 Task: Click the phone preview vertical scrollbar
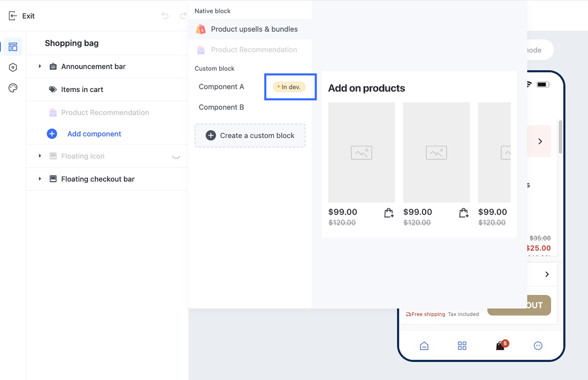click(560, 137)
